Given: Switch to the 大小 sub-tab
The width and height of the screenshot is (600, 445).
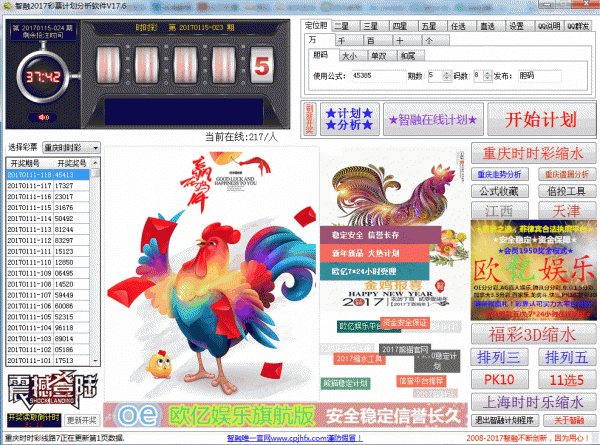Looking at the screenshot, I should point(353,56).
